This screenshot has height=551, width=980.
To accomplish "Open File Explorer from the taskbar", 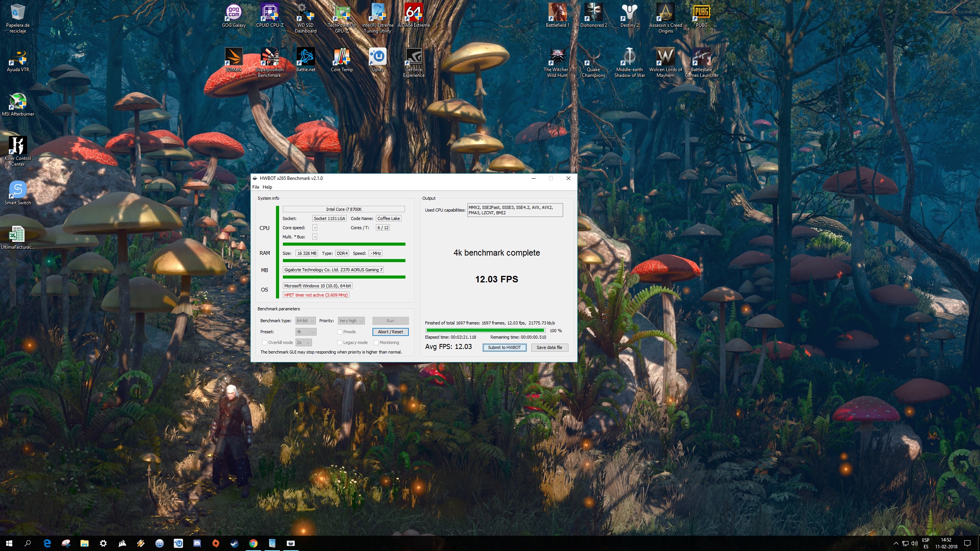I will [85, 543].
